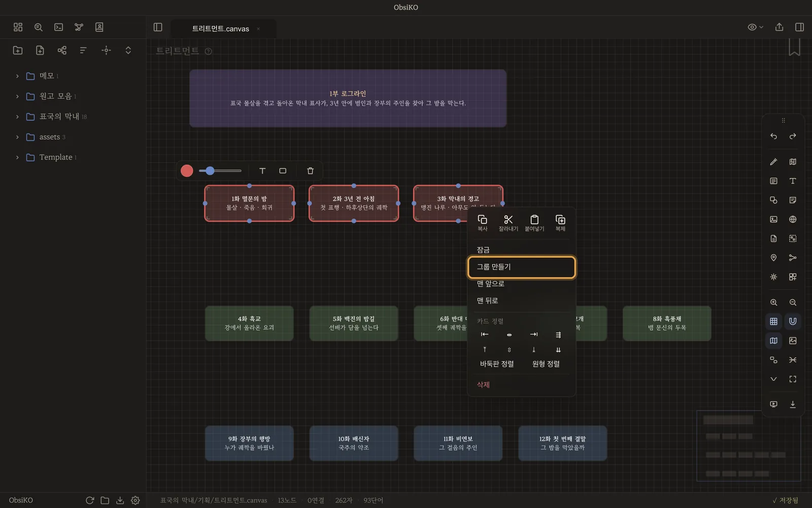
Task: Click the T text icon in floating toolbar
Action: 262,171
